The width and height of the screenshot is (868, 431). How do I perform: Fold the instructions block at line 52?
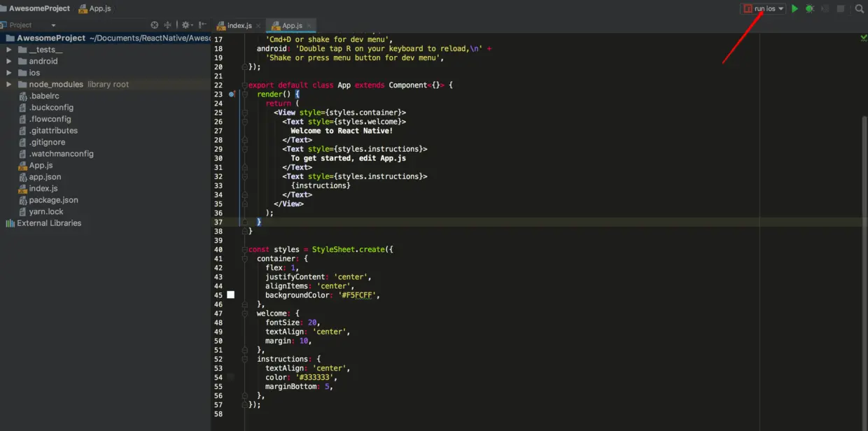245,359
